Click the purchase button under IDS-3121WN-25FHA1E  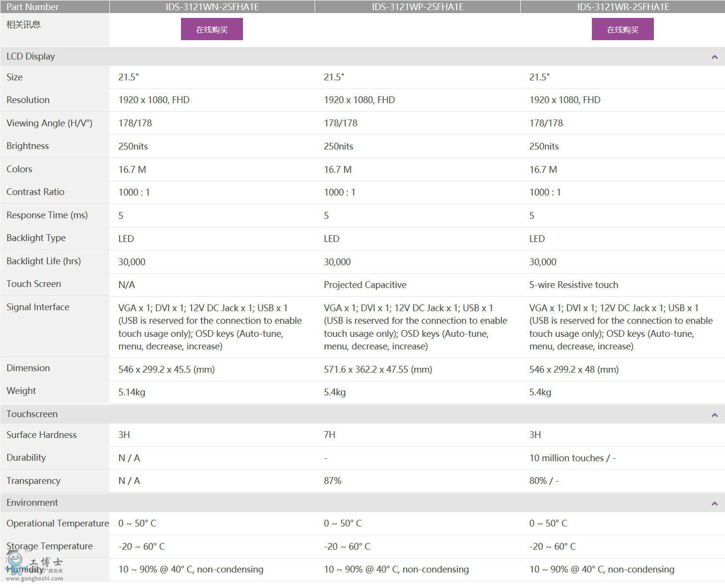click(x=211, y=30)
